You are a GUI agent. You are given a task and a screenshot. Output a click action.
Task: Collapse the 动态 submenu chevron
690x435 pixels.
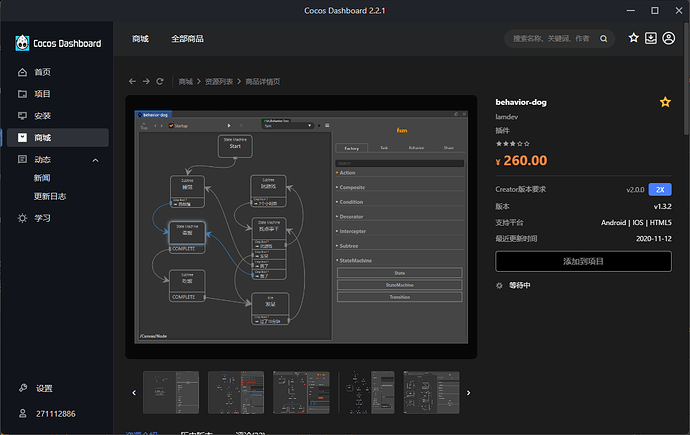point(95,160)
